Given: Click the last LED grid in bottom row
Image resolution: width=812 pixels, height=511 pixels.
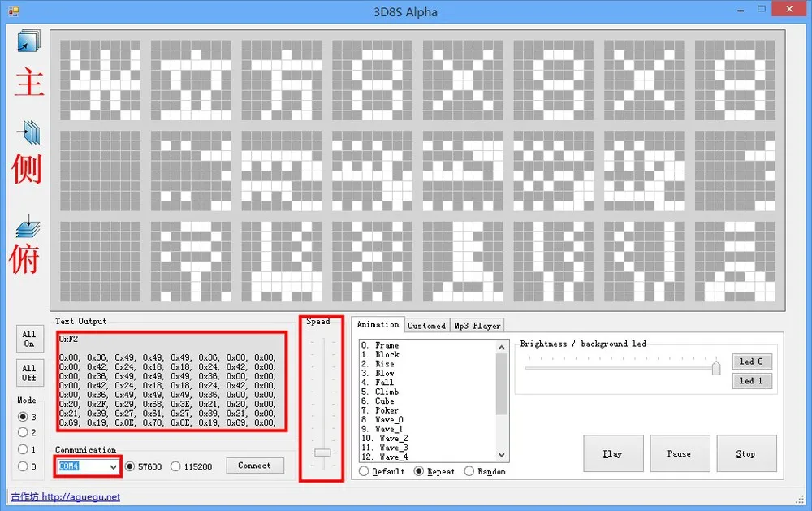Looking at the screenshot, I should pyautogui.click(x=735, y=262).
